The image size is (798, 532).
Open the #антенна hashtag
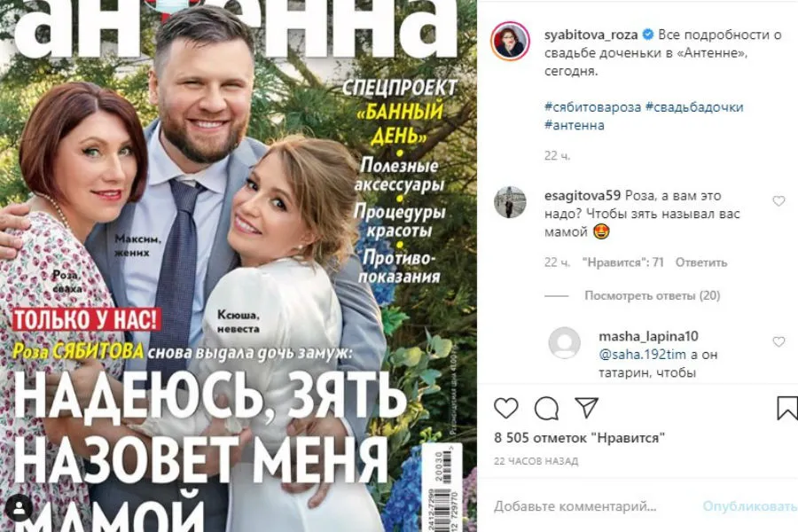(574, 125)
